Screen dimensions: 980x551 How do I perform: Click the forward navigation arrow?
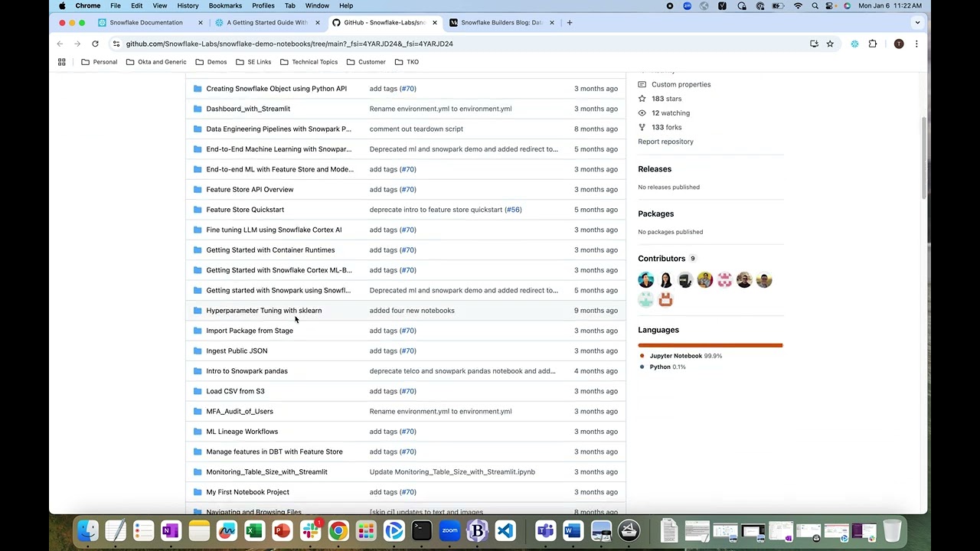click(x=77, y=44)
